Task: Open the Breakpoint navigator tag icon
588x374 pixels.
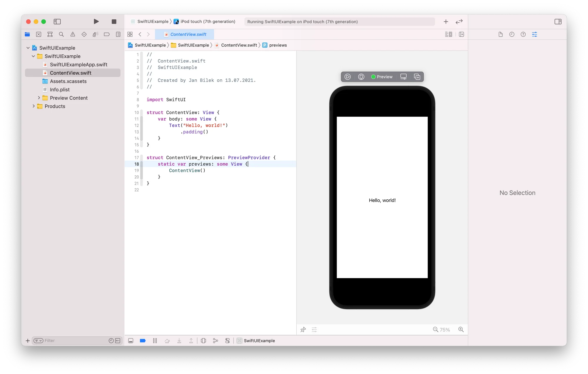Action: (x=106, y=34)
